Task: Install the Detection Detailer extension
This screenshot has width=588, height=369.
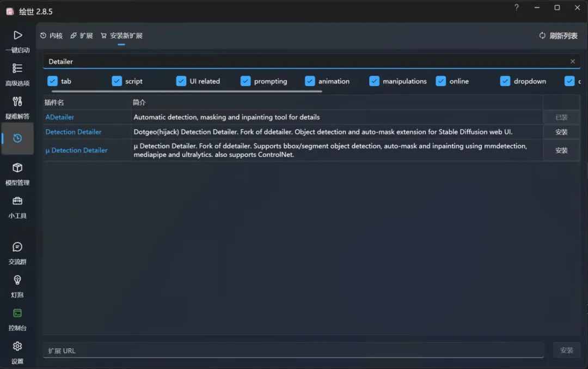Action: (561, 132)
